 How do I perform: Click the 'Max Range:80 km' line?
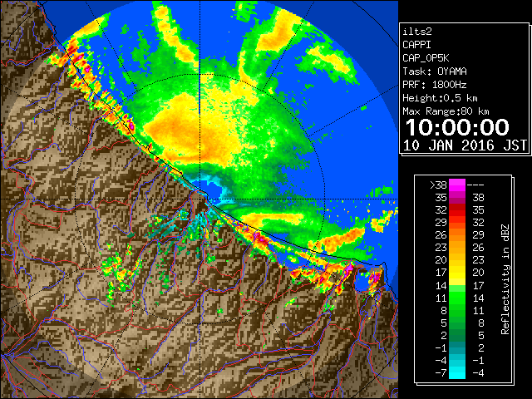pos(446,111)
